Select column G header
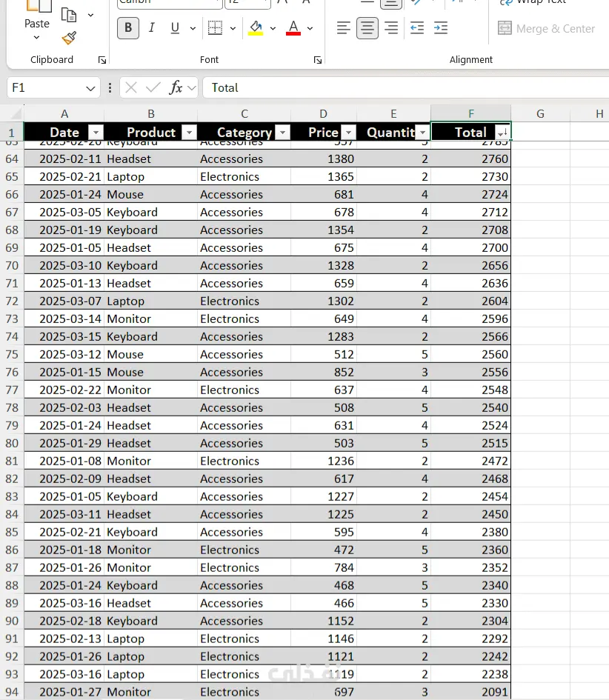The height and width of the screenshot is (700, 609). coord(540,114)
